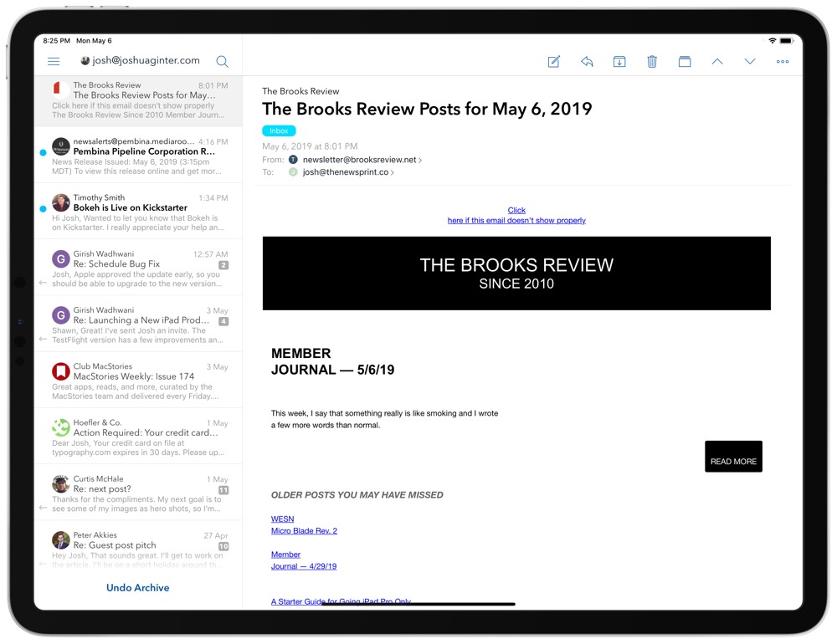Tap the home indicator bar

point(418,604)
